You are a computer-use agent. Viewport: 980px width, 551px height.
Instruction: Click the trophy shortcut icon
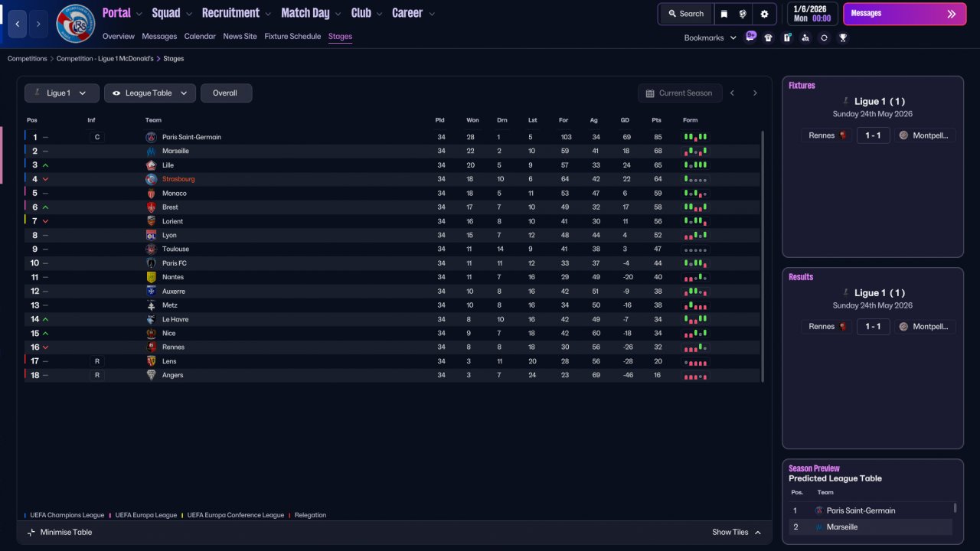[843, 37]
